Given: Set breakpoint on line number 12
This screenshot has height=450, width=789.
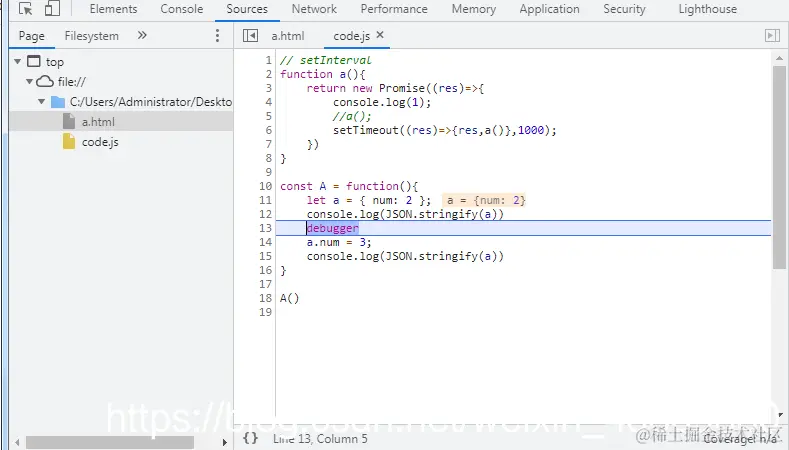Looking at the screenshot, I should [266, 214].
